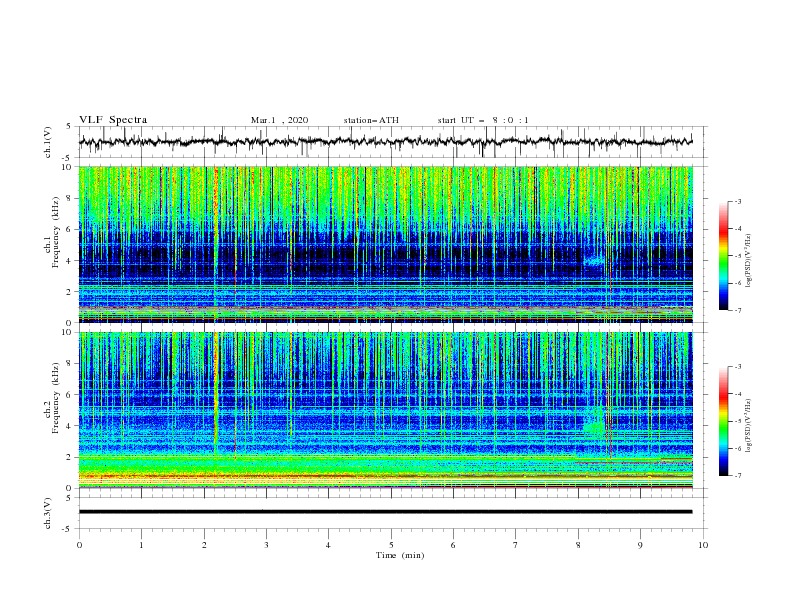This screenshot has width=792, height=612.
Task: Click the ch.1 voltage waveform trace
Action: coord(385,142)
